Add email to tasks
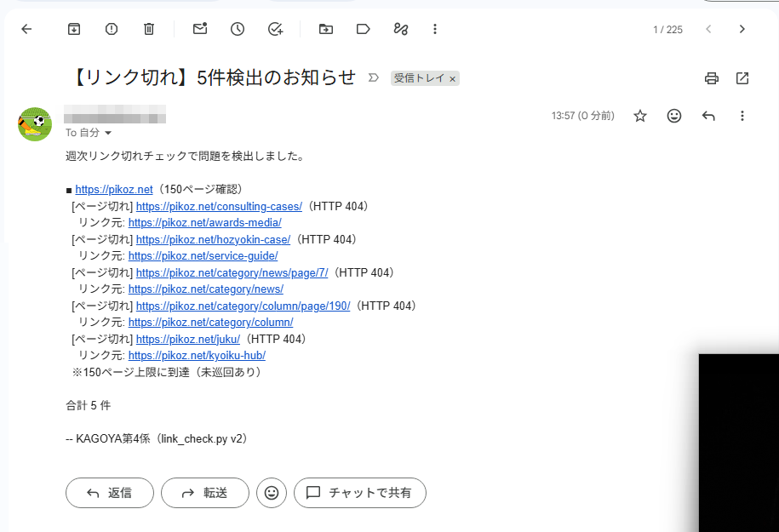This screenshot has width=779, height=532. coord(275,29)
